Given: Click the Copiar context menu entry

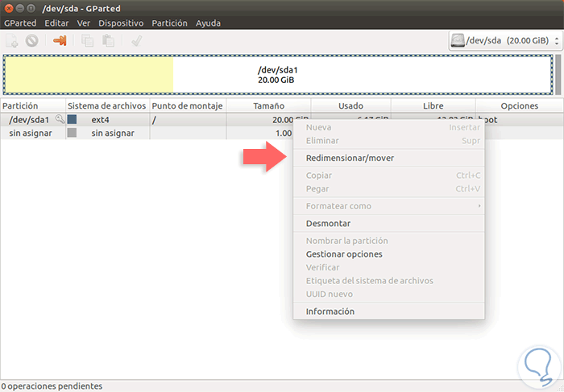Looking at the screenshot, I should point(389,175).
